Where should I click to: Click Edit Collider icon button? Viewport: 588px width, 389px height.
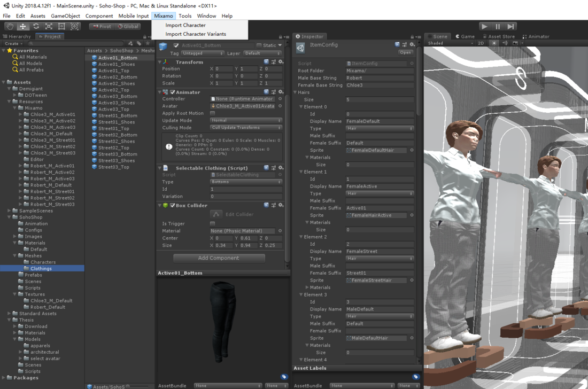pos(215,214)
